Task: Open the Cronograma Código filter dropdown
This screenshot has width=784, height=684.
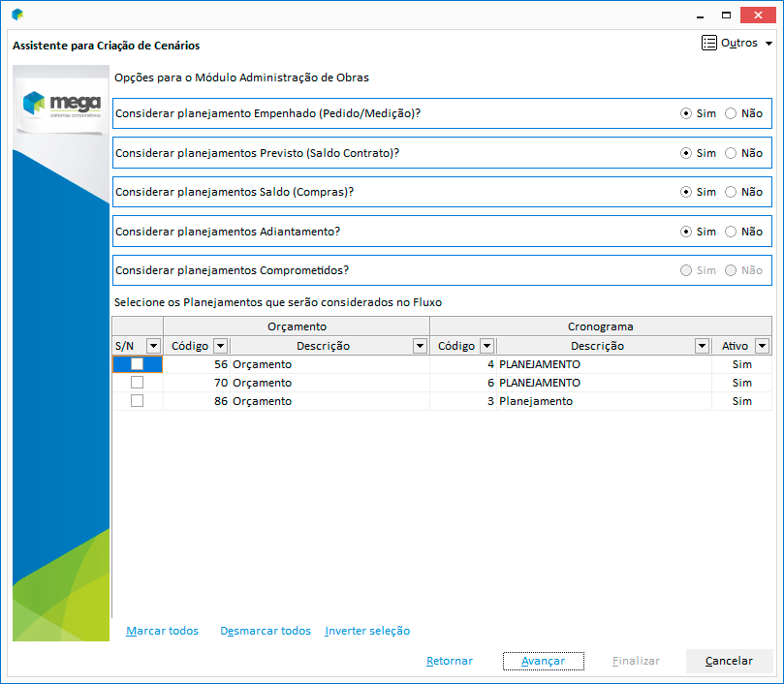Action: [x=486, y=346]
